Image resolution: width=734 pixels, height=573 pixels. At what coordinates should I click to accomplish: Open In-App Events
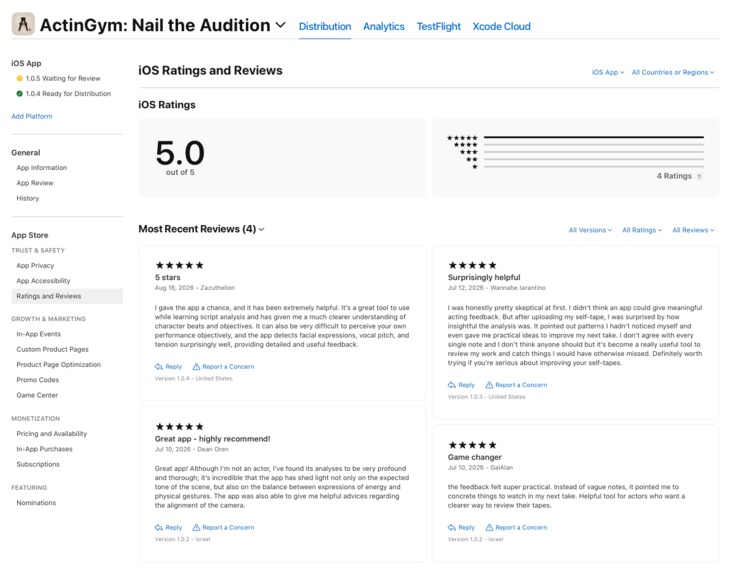(x=38, y=334)
